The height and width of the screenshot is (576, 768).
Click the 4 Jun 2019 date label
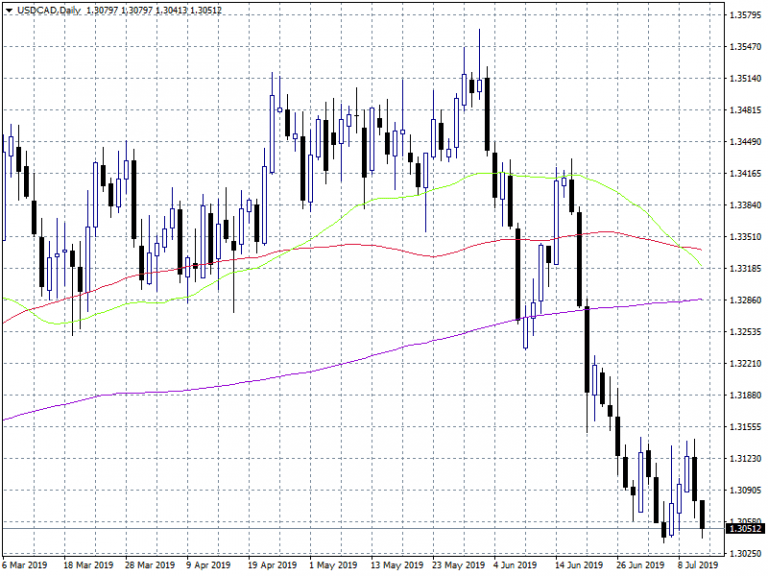tap(515, 565)
